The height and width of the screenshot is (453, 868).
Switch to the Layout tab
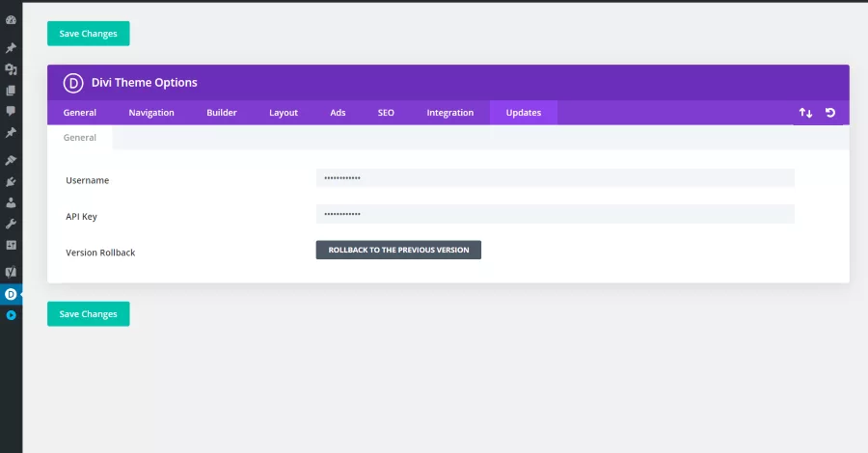click(x=284, y=112)
